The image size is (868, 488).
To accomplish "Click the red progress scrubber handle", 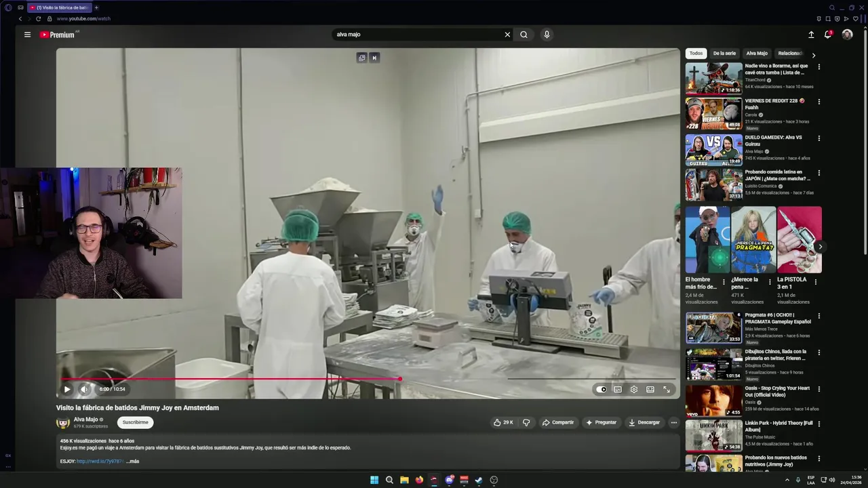I will point(400,379).
